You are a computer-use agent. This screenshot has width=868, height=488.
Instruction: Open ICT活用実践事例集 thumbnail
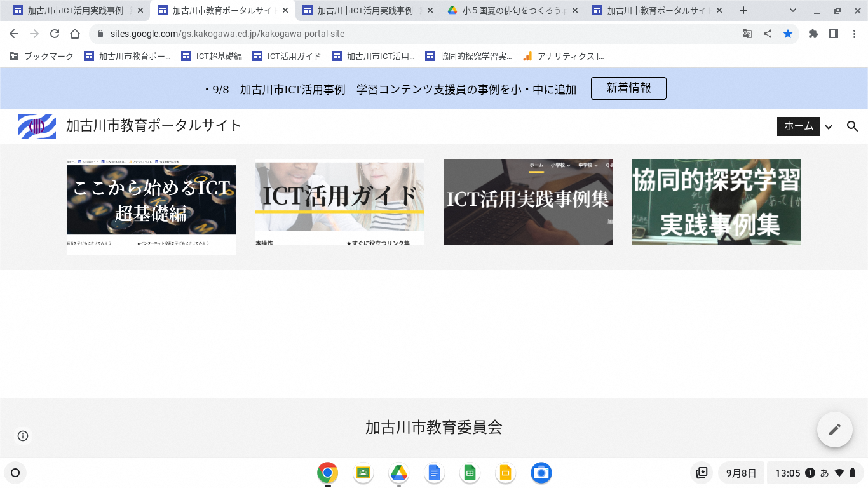(x=528, y=202)
